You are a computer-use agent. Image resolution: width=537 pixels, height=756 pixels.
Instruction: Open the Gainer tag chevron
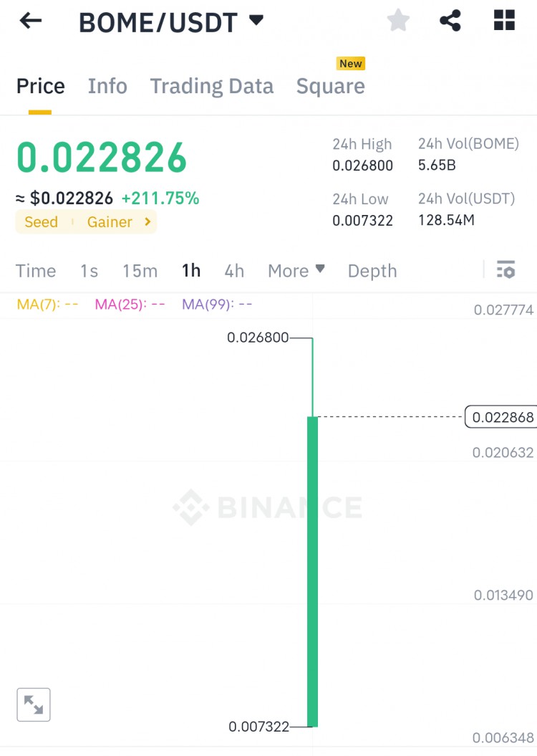tap(148, 222)
